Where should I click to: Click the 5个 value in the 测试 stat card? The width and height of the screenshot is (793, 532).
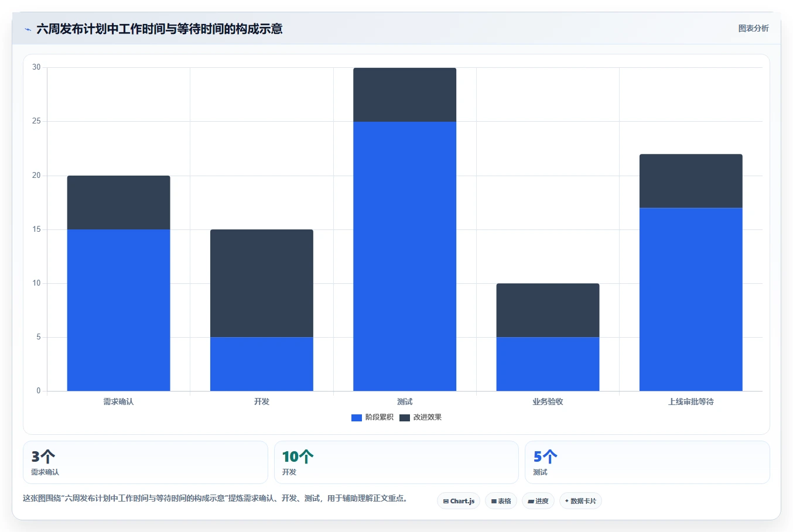pyautogui.click(x=545, y=457)
